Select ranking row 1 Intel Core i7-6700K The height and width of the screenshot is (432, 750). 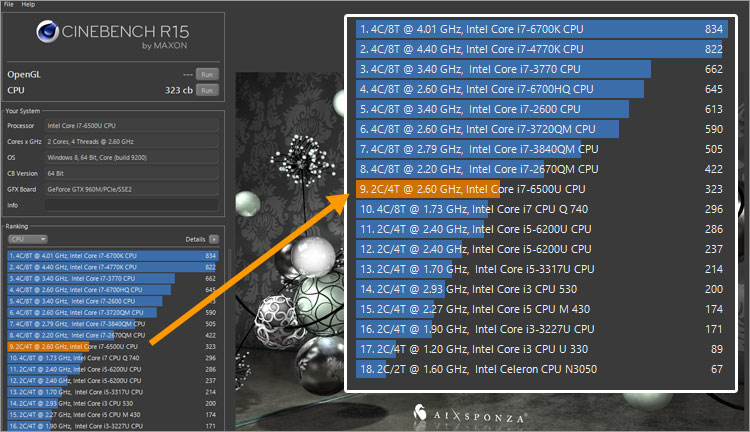113,256
